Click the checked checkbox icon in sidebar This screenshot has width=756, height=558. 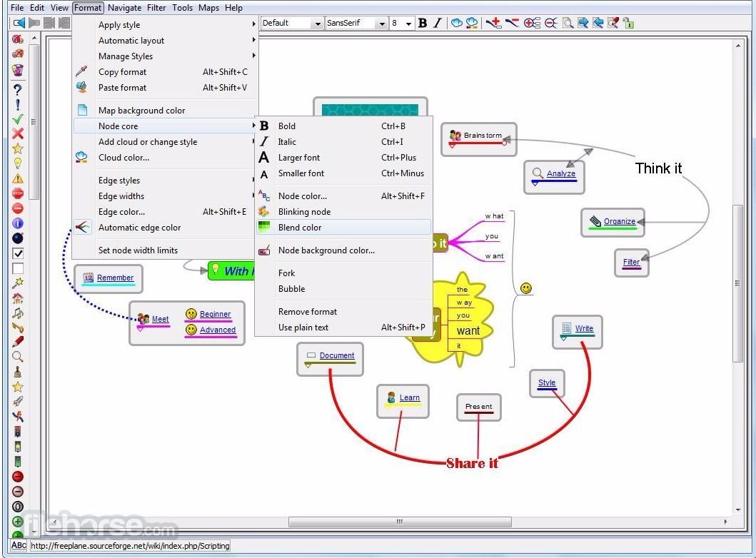pyautogui.click(x=17, y=253)
